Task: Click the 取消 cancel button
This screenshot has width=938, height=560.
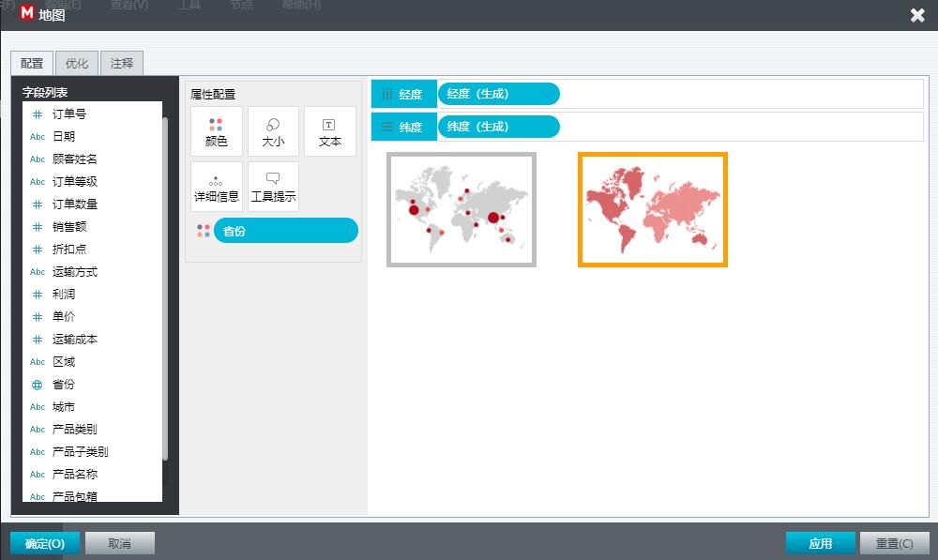Action: tap(120, 544)
